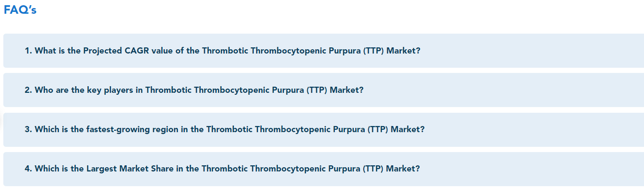Expand the fastest-growing region question

[x=323, y=129]
